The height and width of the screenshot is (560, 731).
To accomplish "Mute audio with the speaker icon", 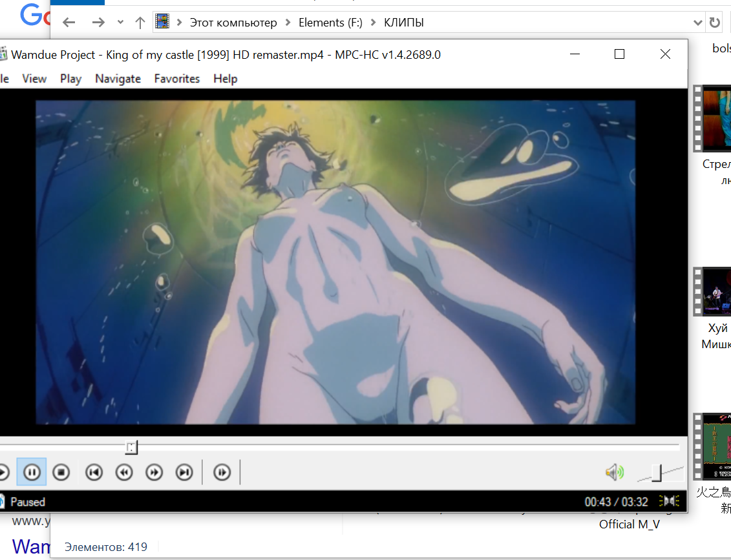I will tap(615, 472).
